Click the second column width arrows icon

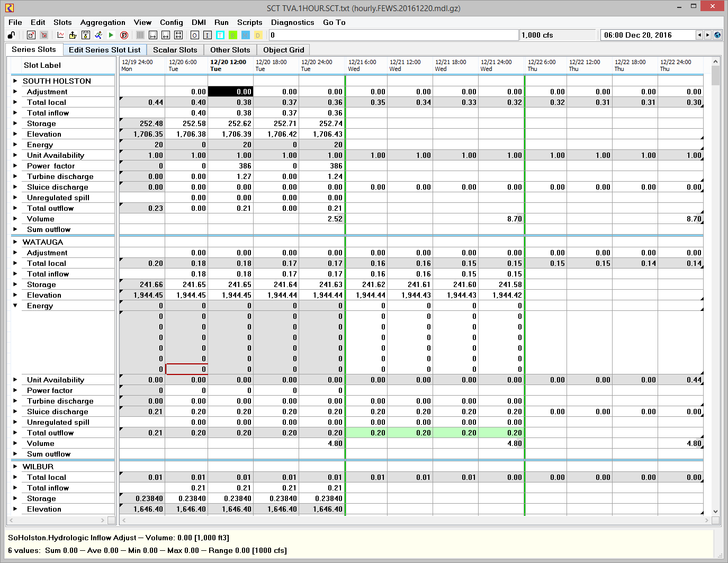point(166,35)
